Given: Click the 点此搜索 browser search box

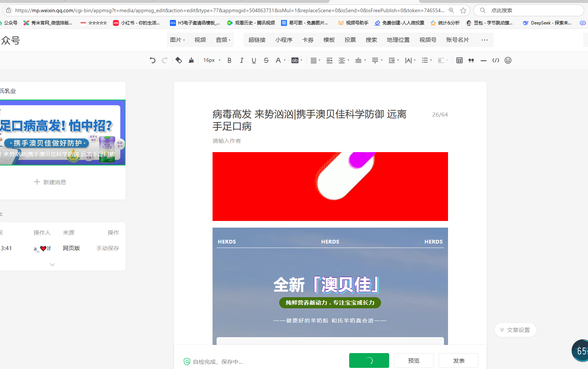Looking at the screenshot, I should [x=529, y=10].
